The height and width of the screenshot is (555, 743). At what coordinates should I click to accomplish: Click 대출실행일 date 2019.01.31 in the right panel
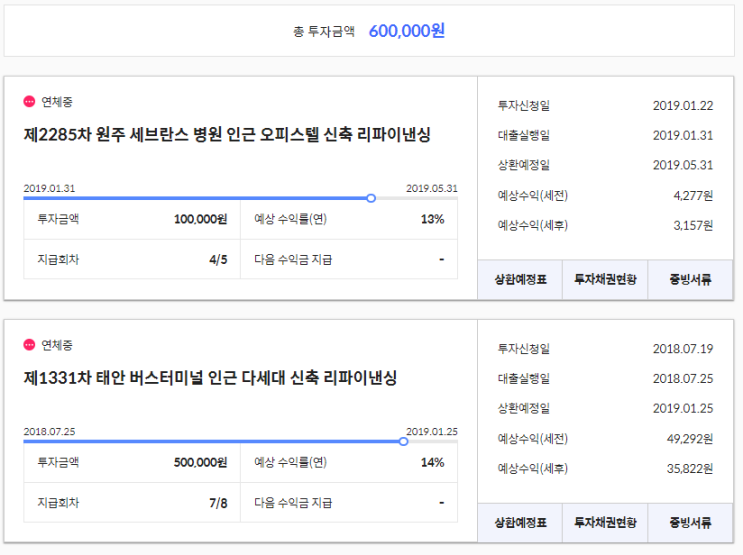point(683,135)
